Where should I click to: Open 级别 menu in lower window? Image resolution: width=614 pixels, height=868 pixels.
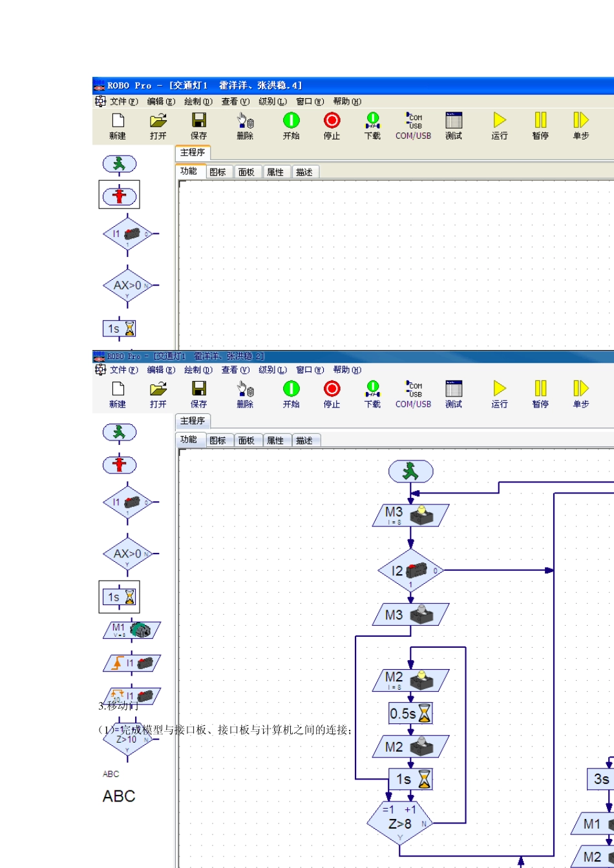click(x=273, y=370)
